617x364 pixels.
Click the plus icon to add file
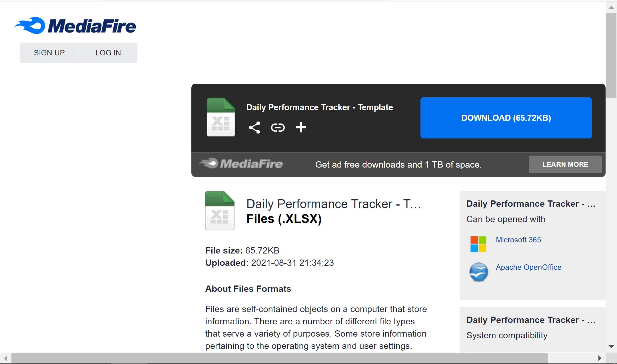[x=301, y=127]
